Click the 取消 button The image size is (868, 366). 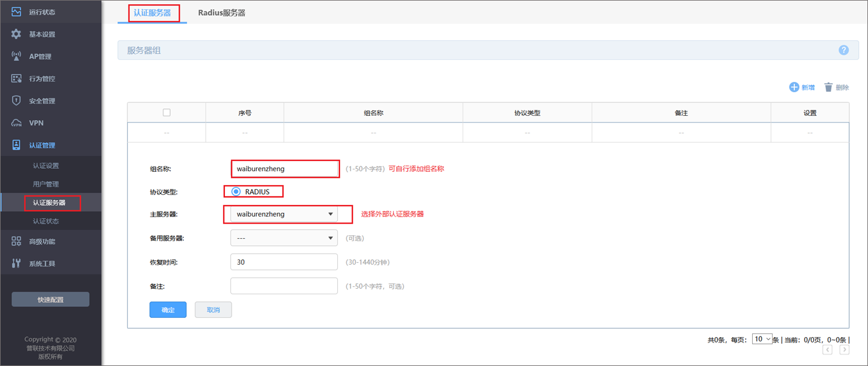[x=213, y=310]
